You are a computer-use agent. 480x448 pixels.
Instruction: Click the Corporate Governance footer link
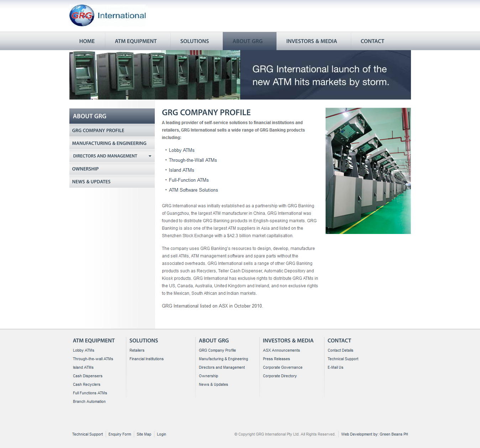[283, 367]
